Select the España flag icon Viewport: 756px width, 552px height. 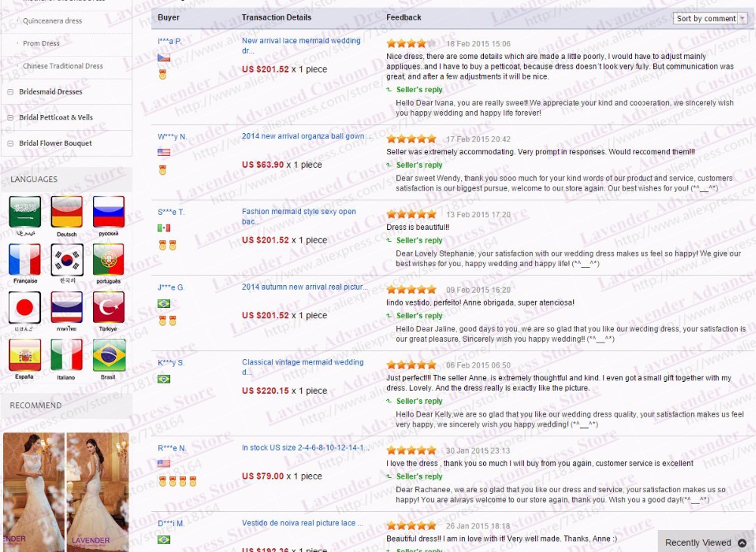tap(24, 355)
